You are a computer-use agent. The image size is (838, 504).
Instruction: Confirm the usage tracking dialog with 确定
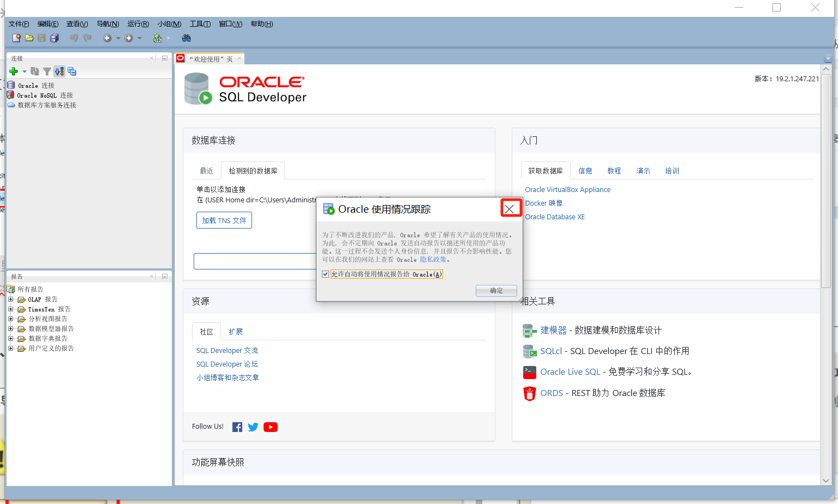pyautogui.click(x=495, y=290)
